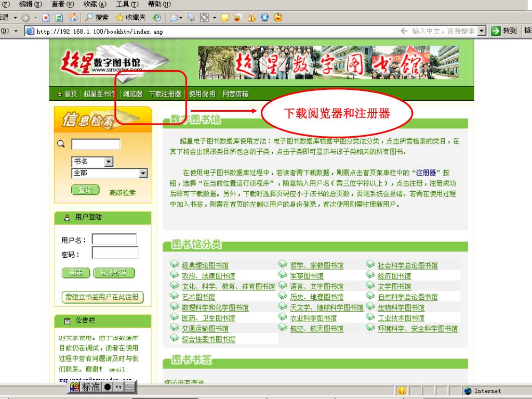Viewport: 532px width, 399px height.
Task: Click the History icon beside 收藏夹
Action: (x=156, y=18)
